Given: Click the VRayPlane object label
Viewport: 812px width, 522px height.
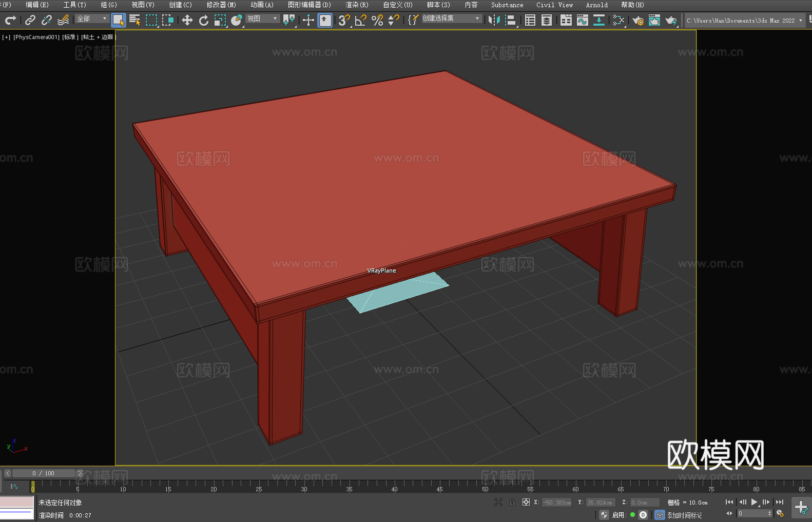Looking at the screenshot, I should point(381,270).
